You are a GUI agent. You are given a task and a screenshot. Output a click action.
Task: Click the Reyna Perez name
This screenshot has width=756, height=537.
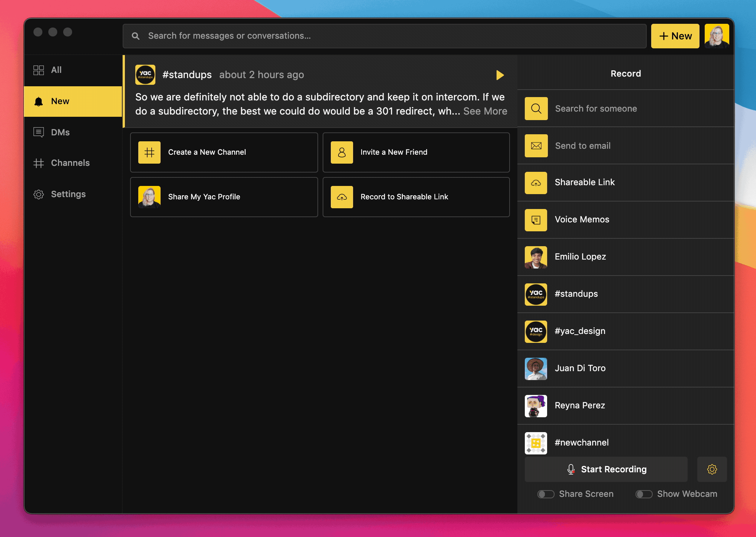[580, 406]
